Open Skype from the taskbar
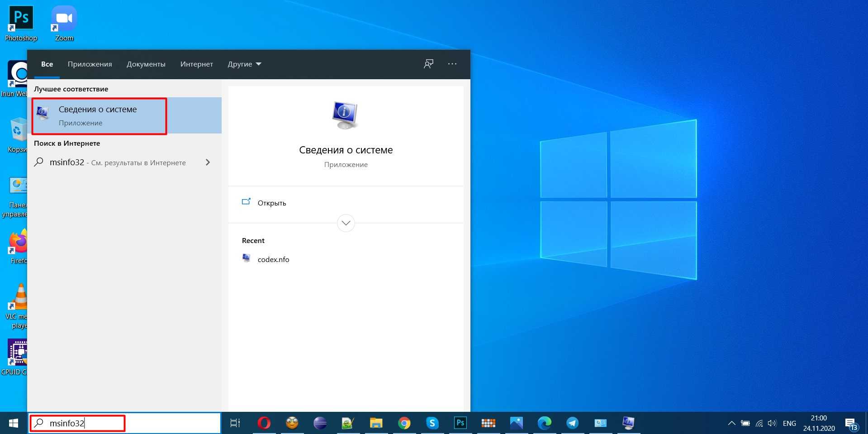The height and width of the screenshot is (434, 868). (x=432, y=423)
